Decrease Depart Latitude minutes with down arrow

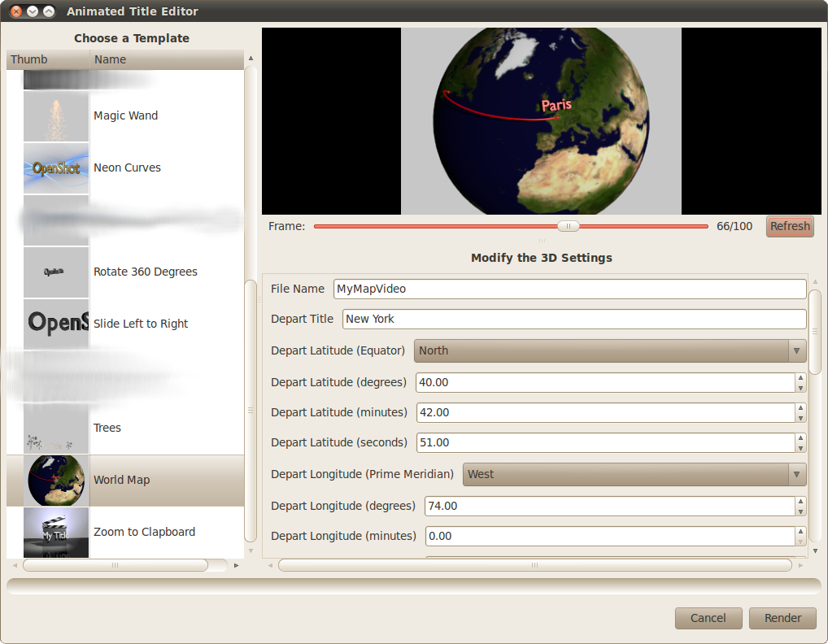[800, 418]
